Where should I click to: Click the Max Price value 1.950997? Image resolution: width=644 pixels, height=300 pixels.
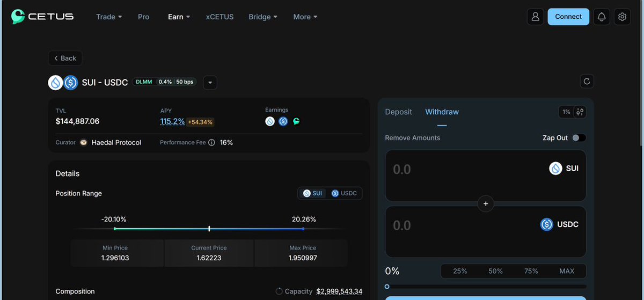303,258
